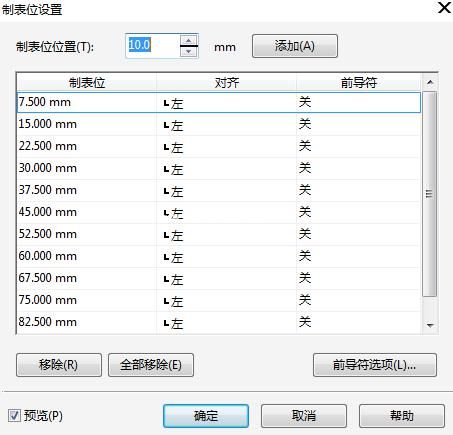Click left-align icon in 60.000 mm row
The height and width of the screenshot is (435, 453).
coord(166,258)
